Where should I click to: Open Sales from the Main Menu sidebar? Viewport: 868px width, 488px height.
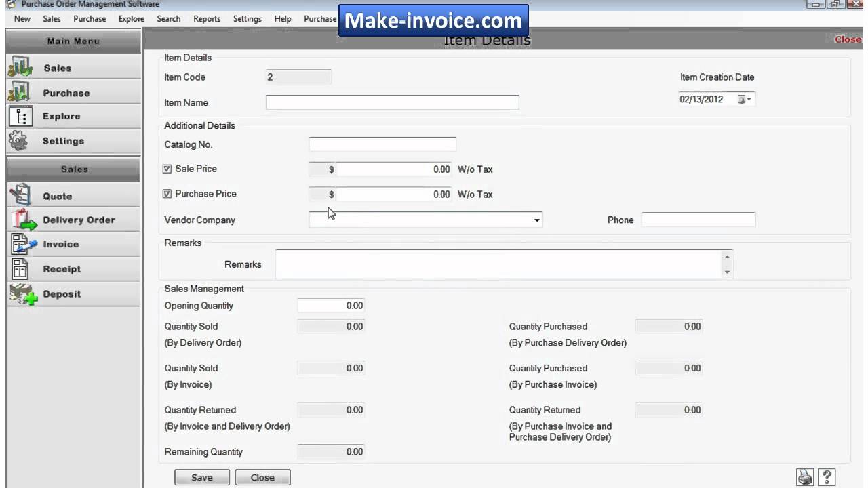tap(73, 68)
